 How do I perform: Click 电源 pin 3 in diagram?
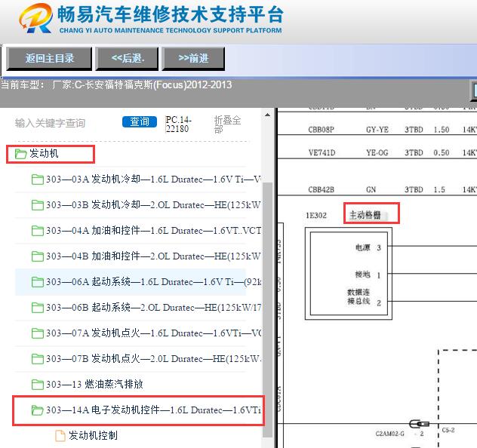[368, 247]
